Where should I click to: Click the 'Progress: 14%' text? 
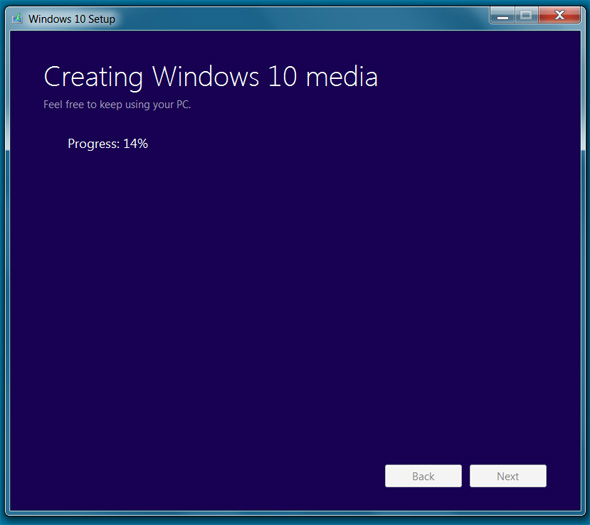point(108,144)
